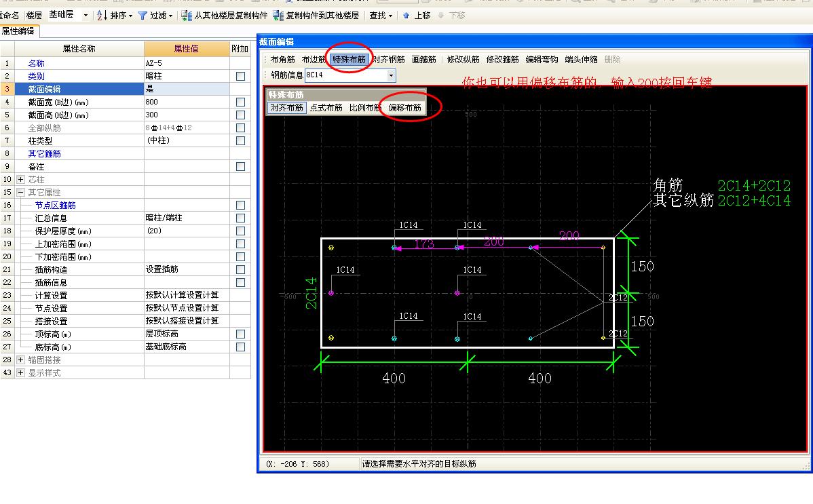Expand the 显示样式 group
The image size is (813, 504).
click(21, 373)
